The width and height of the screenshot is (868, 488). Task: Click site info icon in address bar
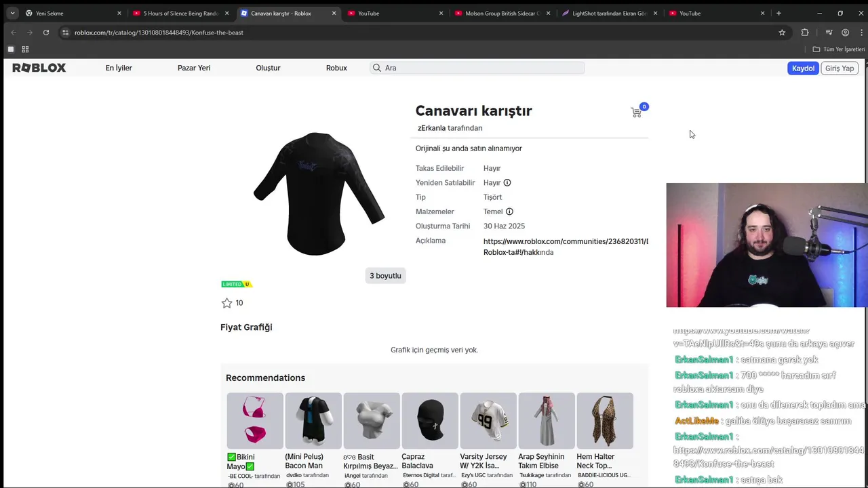[x=65, y=33]
